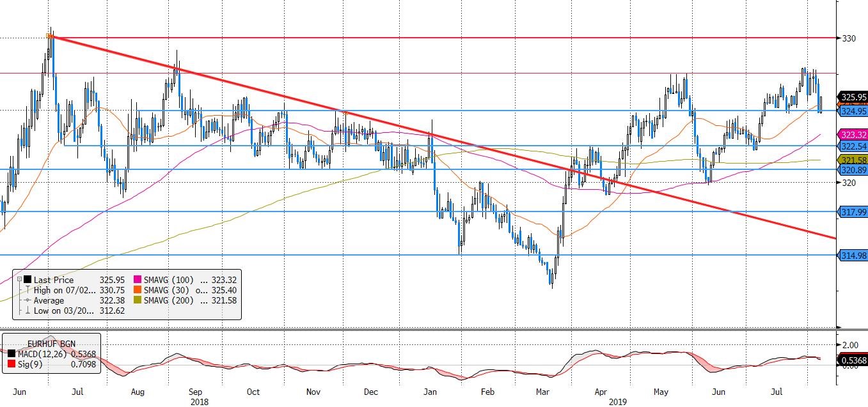Click the Jan month label on time axis
868x407 pixels.
point(430,391)
